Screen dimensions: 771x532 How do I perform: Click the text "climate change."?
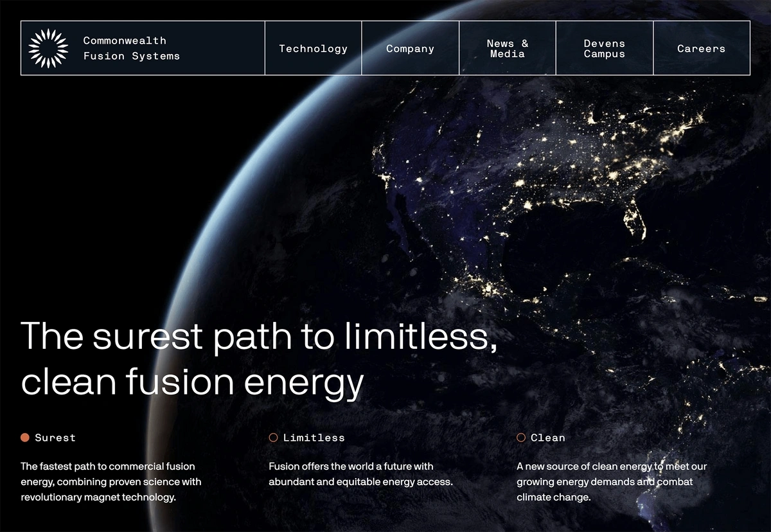554,497
